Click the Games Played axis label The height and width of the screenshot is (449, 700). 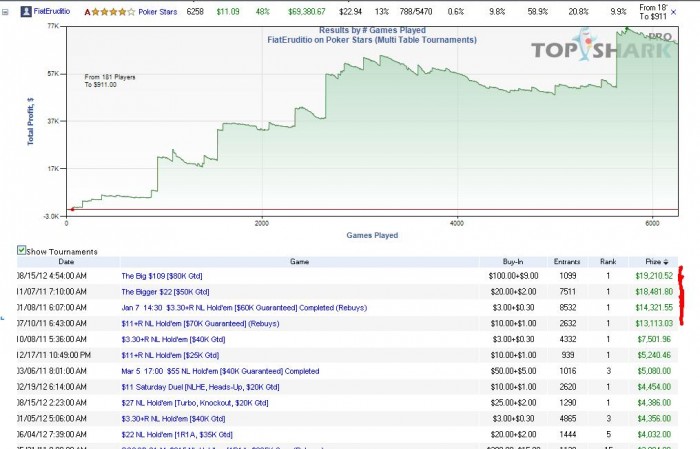pyautogui.click(x=372, y=235)
